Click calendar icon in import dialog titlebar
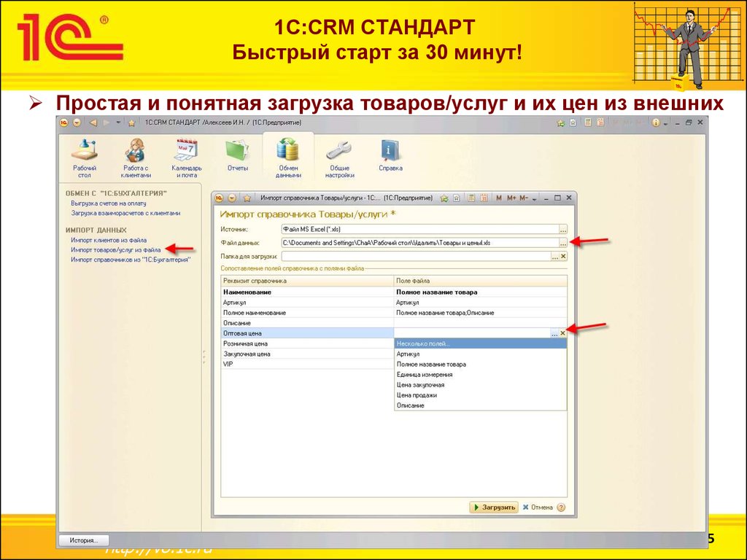 (x=484, y=198)
